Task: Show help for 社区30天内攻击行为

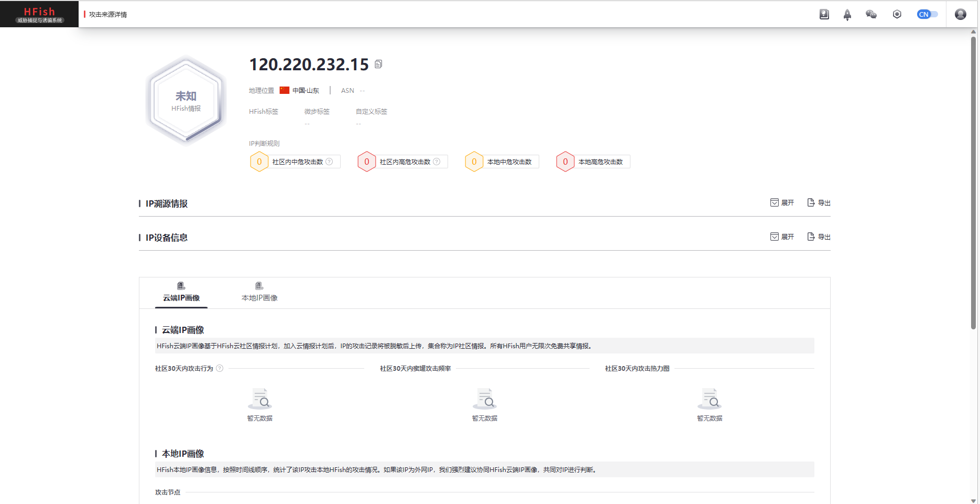Action: point(220,368)
